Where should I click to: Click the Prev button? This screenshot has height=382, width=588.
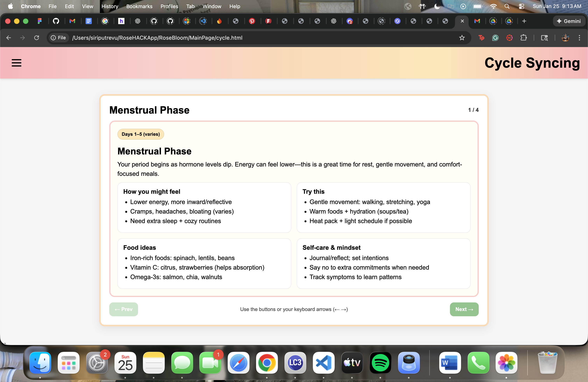tap(123, 309)
